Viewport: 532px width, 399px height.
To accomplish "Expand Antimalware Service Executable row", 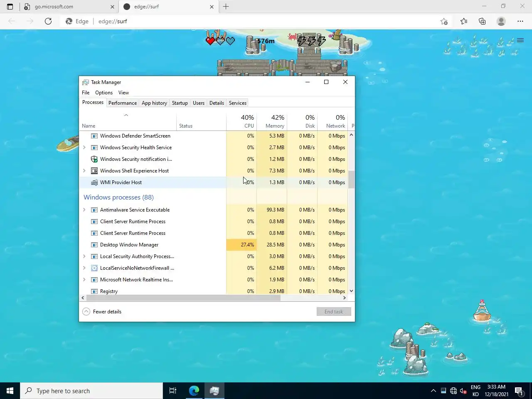I will [84, 210].
